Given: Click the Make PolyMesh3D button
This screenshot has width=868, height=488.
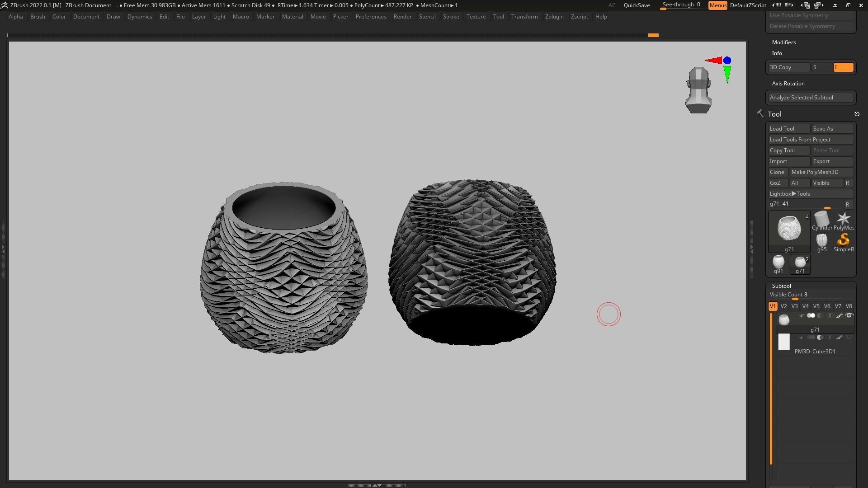Looking at the screenshot, I should pos(821,172).
